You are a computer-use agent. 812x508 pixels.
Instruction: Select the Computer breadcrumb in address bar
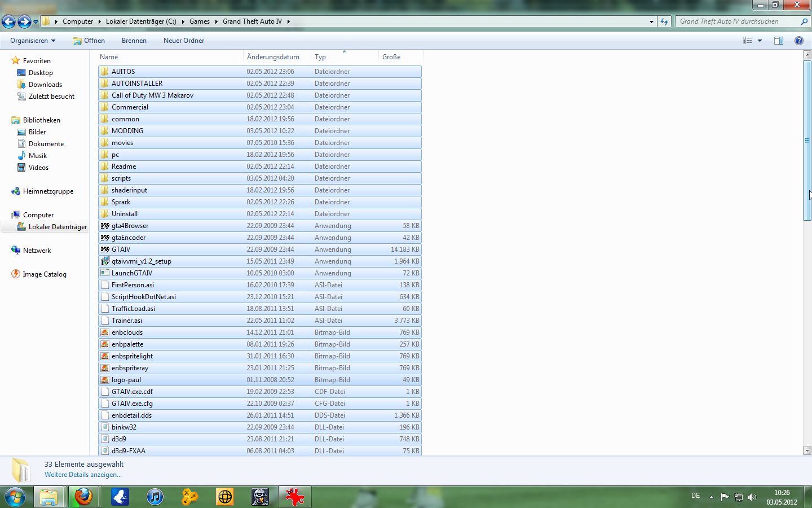(x=78, y=21)
